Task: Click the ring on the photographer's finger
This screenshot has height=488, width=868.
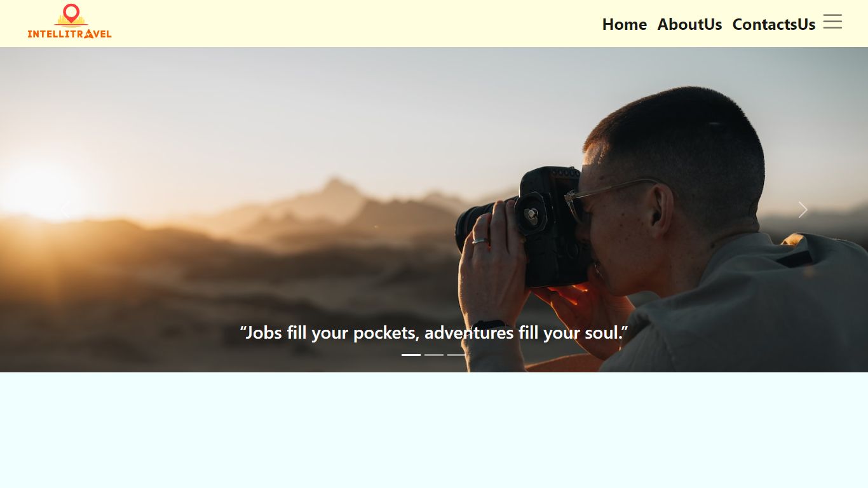Action: (480, 240)
